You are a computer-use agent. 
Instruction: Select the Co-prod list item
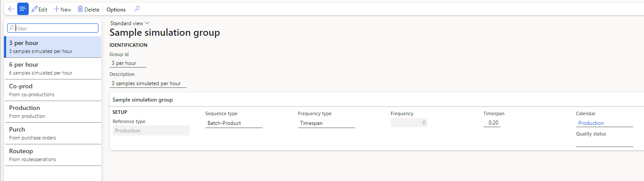[53, 90]
